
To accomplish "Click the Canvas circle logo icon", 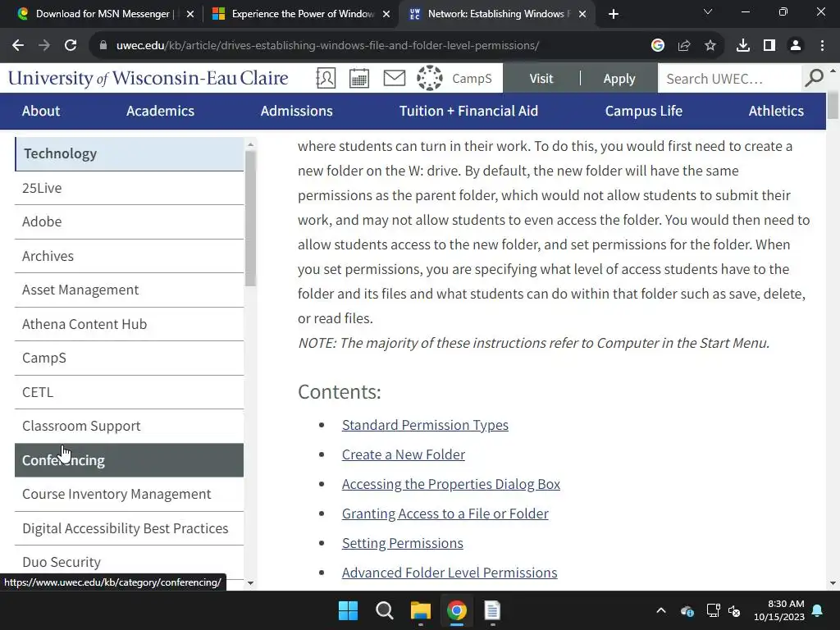I will 430,78.
